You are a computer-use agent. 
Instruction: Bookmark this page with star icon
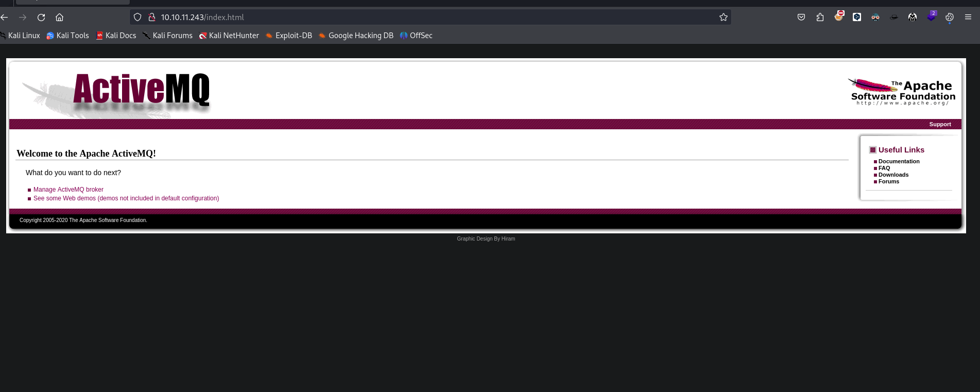tap(723, 18)
